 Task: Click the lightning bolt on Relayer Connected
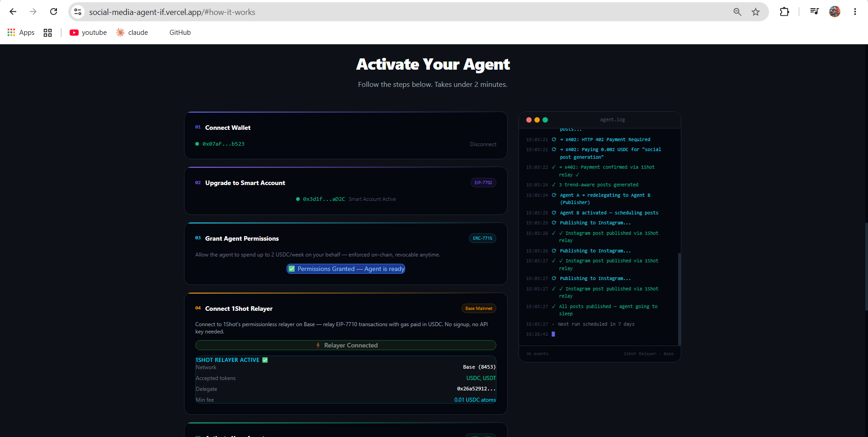318,345
